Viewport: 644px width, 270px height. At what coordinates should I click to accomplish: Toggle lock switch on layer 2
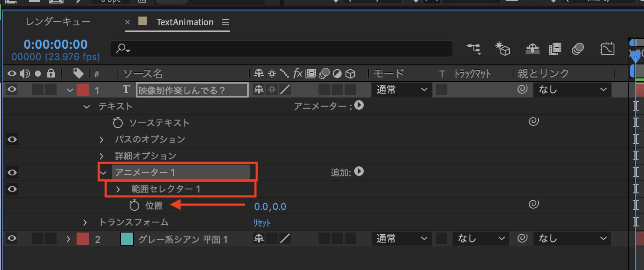(51, 239)
